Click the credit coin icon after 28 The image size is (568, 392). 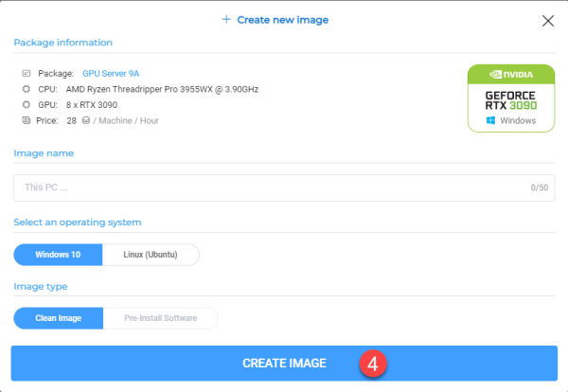click(86, 121)
